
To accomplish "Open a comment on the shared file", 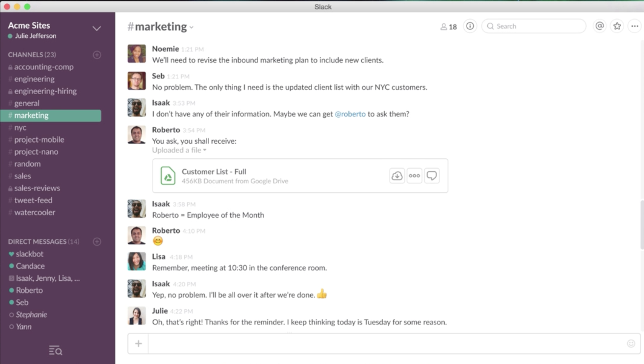I will pyautogui.click(x=432, y=176).
